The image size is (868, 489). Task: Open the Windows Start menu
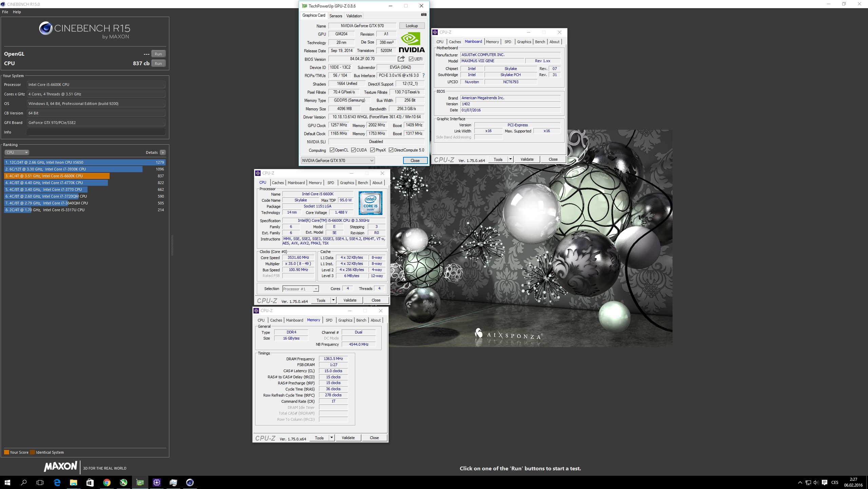pos(7,482)
